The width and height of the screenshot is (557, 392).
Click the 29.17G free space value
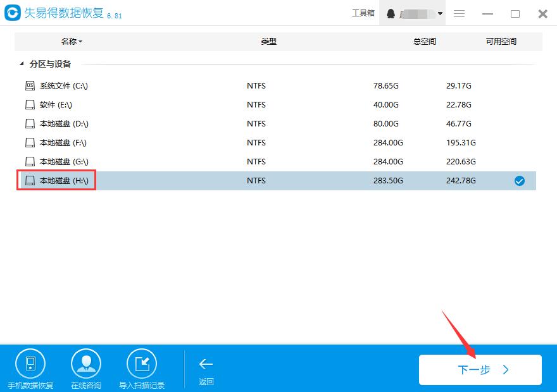459,86
